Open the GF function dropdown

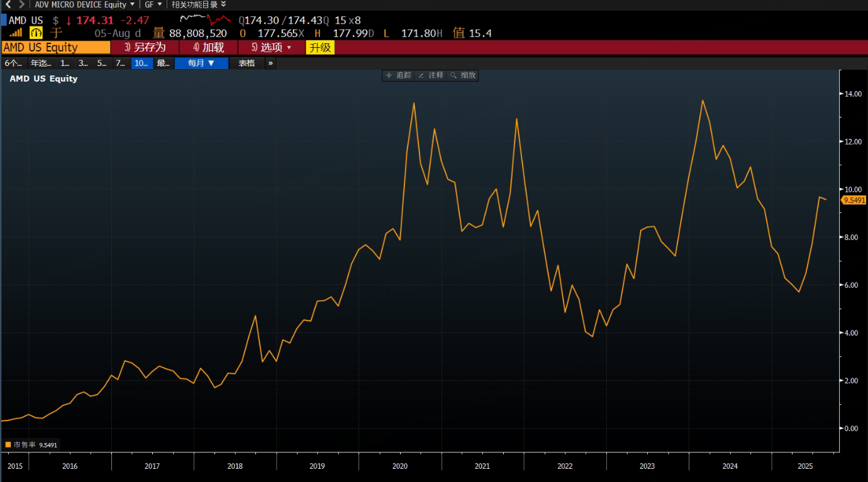(153, 4)
